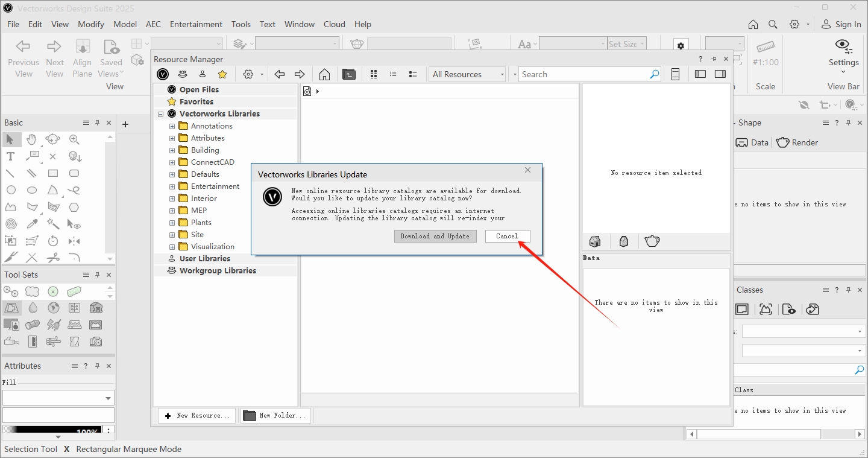Expand the Annotations library folder
Image resolution: width=868 pixels, height=458 pixels.
(172, 126)
